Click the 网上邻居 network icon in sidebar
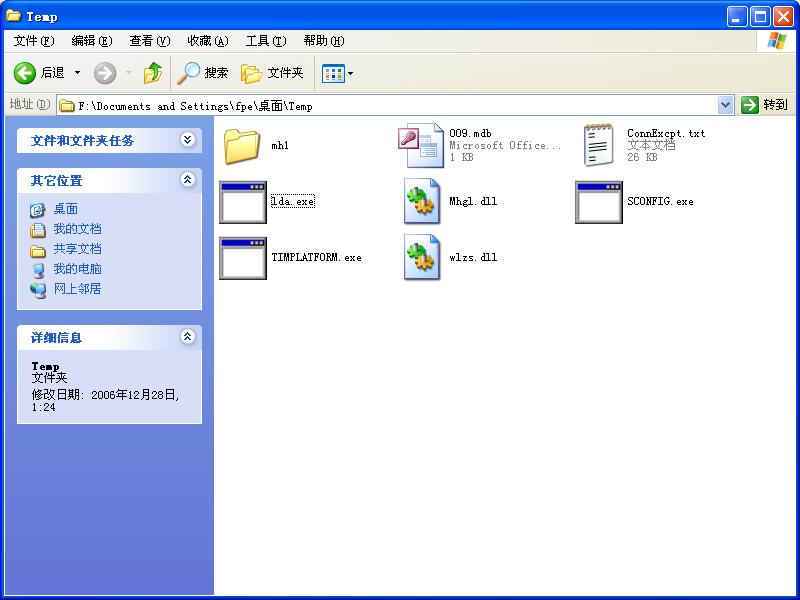This screenshot has height=600, width=800. [x=38, y=290]
